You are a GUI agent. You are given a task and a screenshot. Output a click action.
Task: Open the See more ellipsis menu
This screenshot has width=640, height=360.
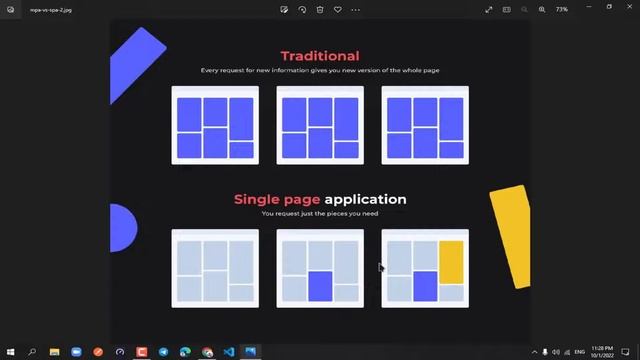coord(356,9)
